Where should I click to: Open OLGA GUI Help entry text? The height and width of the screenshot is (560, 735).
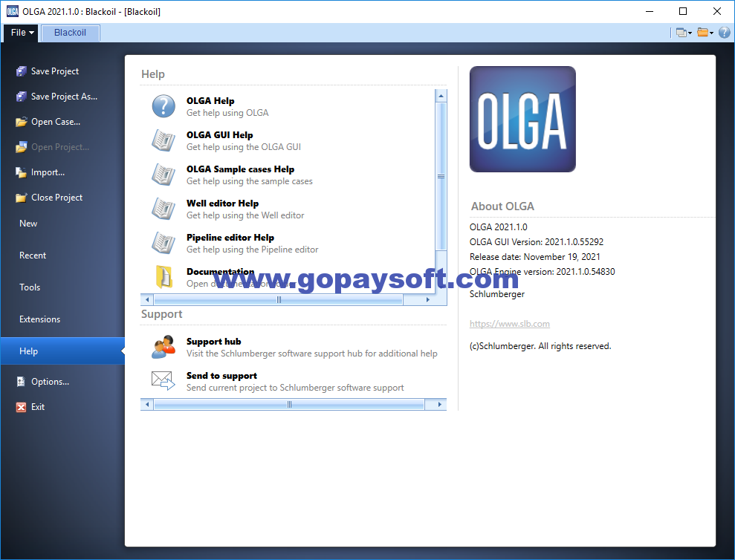(244, 141)
